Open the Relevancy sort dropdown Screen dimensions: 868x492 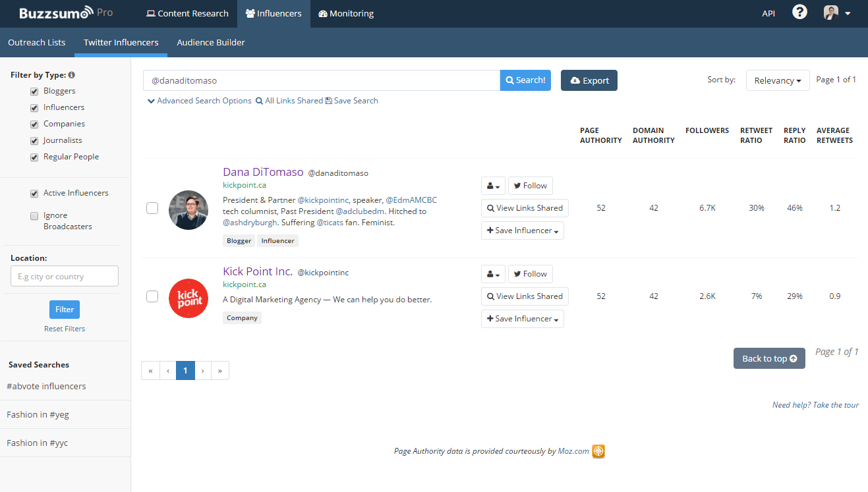778,80
